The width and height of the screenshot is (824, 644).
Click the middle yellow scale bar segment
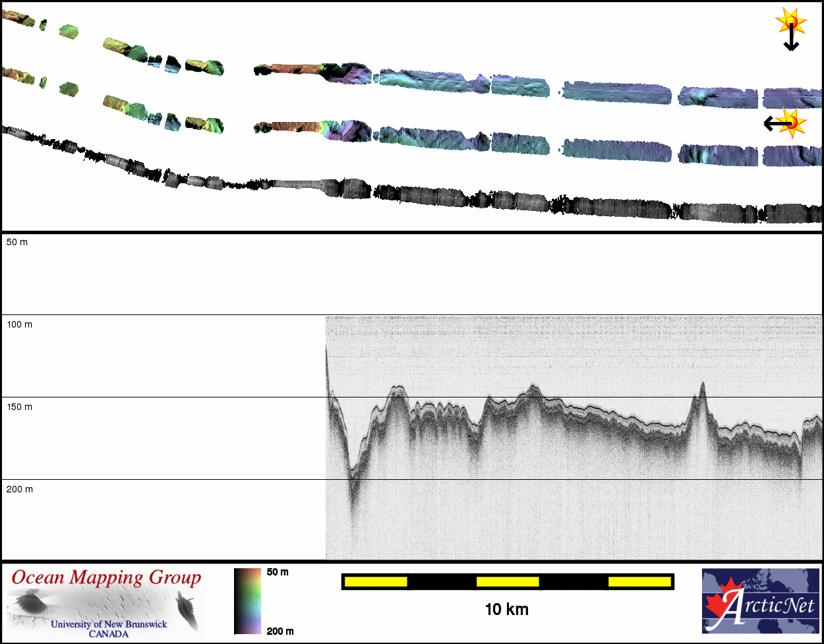(508, 581)
